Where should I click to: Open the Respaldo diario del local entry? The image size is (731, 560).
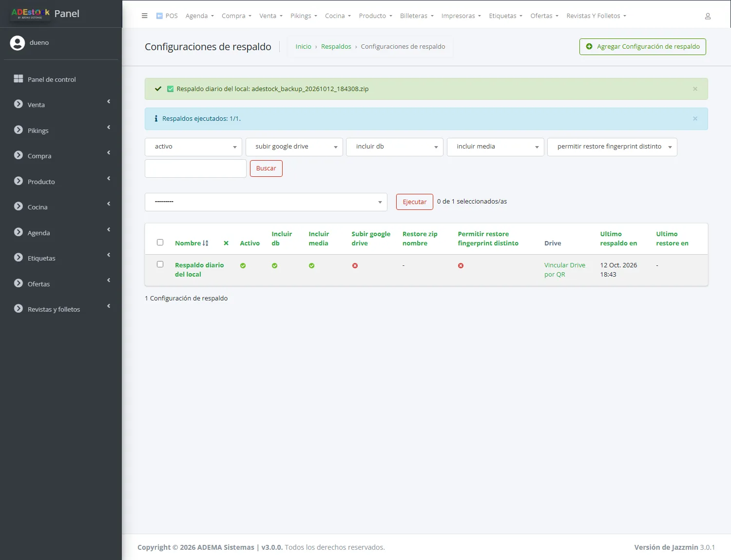pyautogui.click(x=199, y=270)
